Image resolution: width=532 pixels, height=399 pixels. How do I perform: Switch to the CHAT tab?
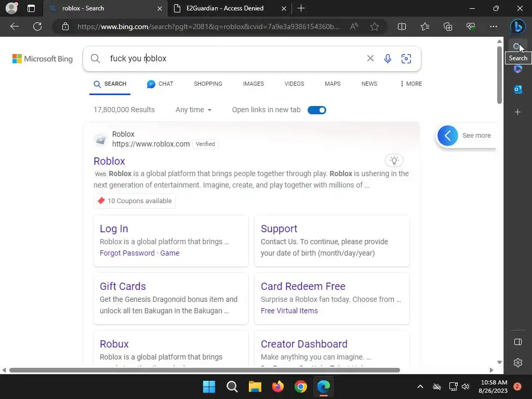click(x=160, y=84)
